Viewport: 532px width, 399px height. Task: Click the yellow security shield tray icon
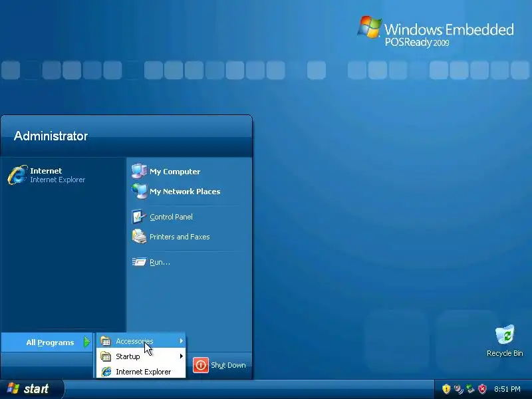(x=446, y=389)
